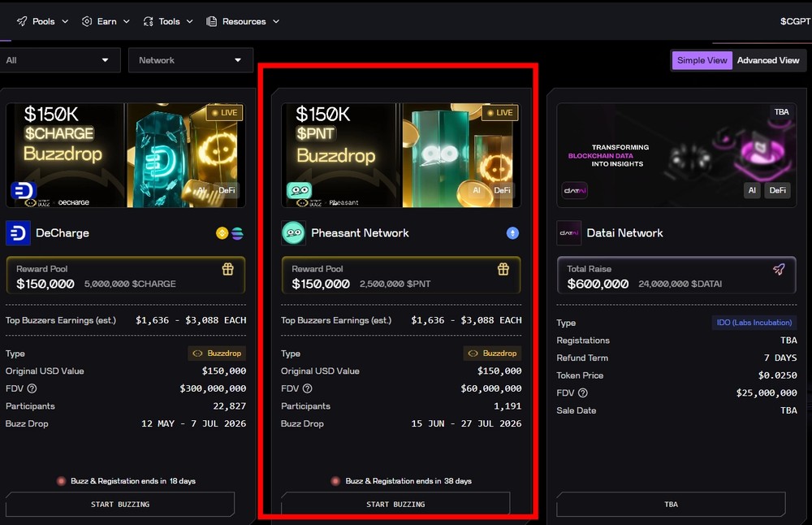Click the DeCharge project logo icon
Viewport: 812px width, 525px height.
(x=18, y=233)
